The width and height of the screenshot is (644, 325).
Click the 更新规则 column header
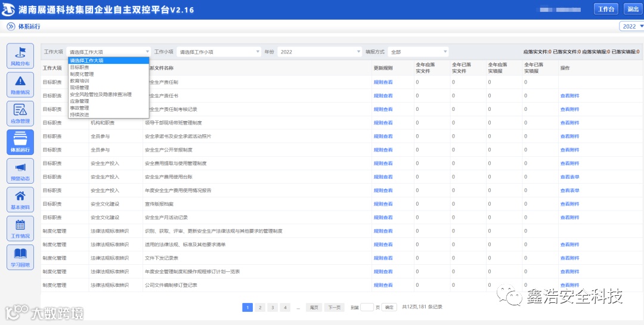[383, 68]
